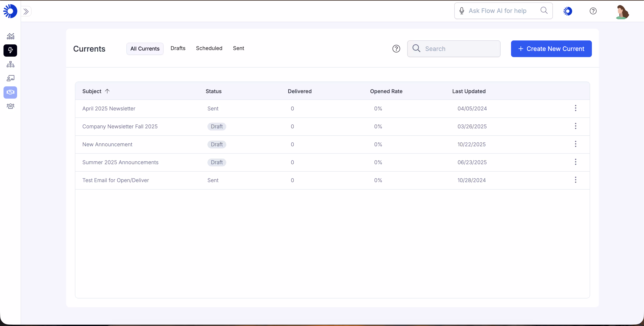
Task: Select the lightning bolt Currents icon
Action: [x=10, y=51]
